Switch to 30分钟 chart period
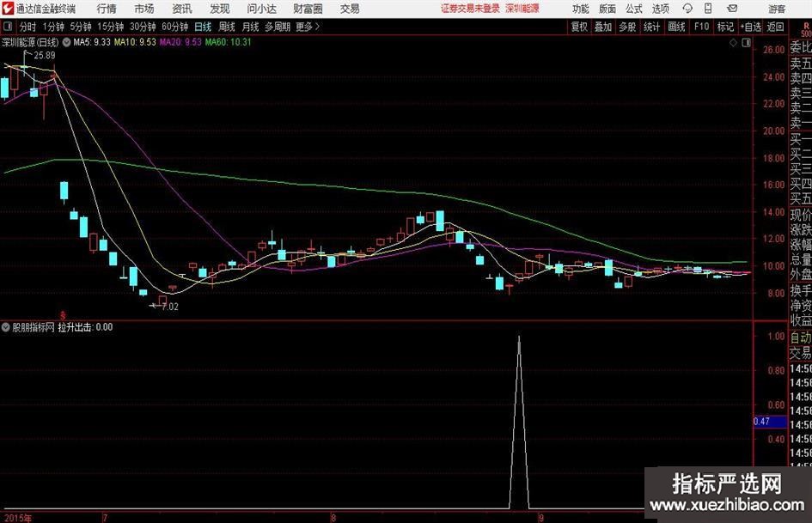This screenshot has height=523, width=812. pyautogui.click(x=143, y=27)
